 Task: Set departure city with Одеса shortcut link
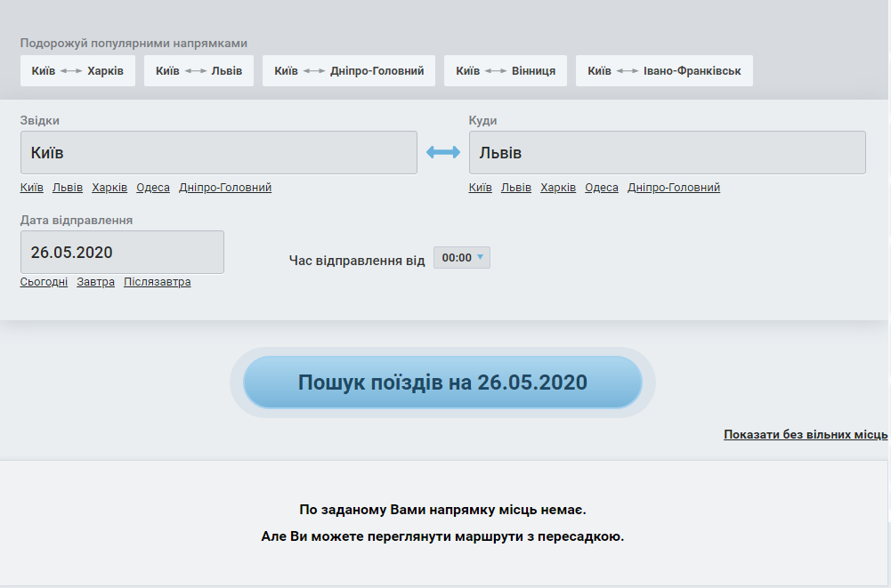pos(153,188)
